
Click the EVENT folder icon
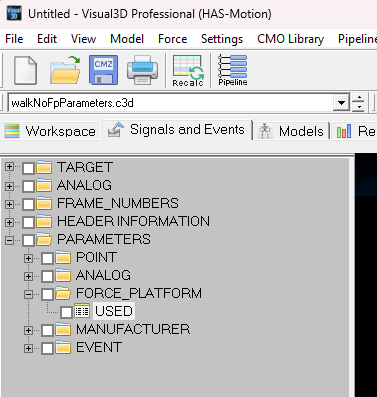coord(63,347)
